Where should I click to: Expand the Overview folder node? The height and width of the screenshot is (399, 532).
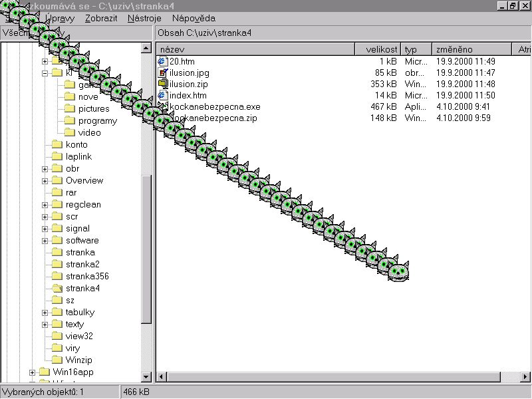(x=45, y=181)
